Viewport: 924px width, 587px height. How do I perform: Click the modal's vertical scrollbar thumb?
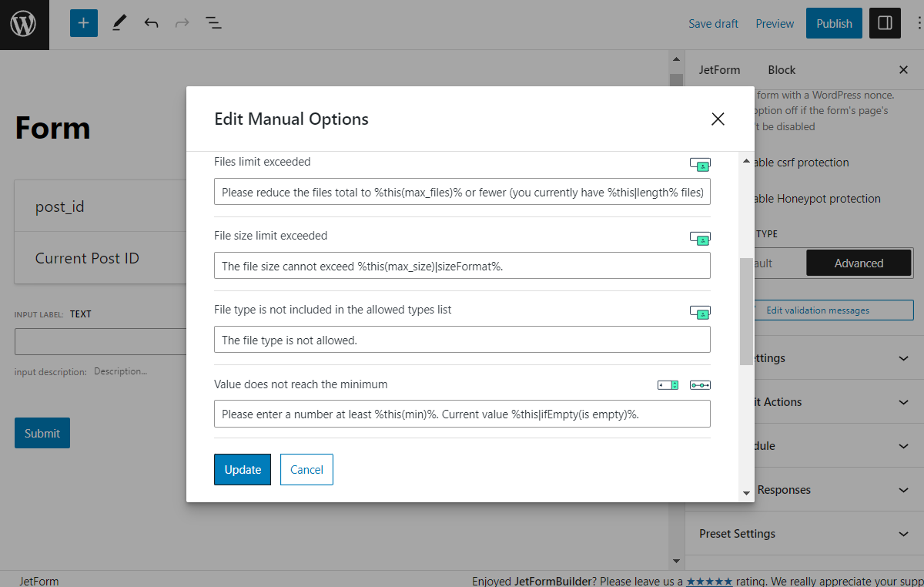pos(745,311)
